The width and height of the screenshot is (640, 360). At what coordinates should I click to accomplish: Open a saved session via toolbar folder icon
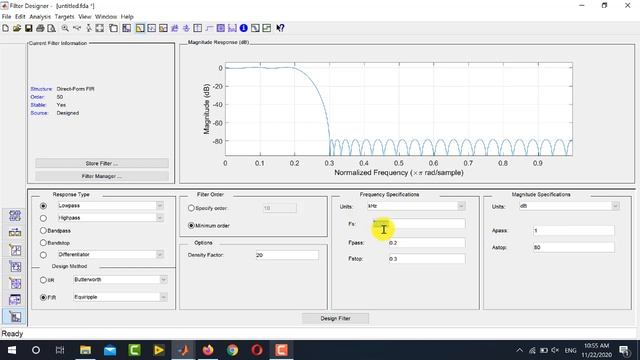[x=17, y=28]
